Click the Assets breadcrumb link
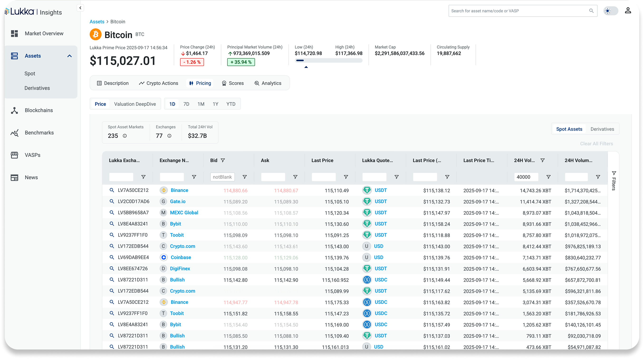Viewport: 644px width, 359px height. click(x=97, y=22)
